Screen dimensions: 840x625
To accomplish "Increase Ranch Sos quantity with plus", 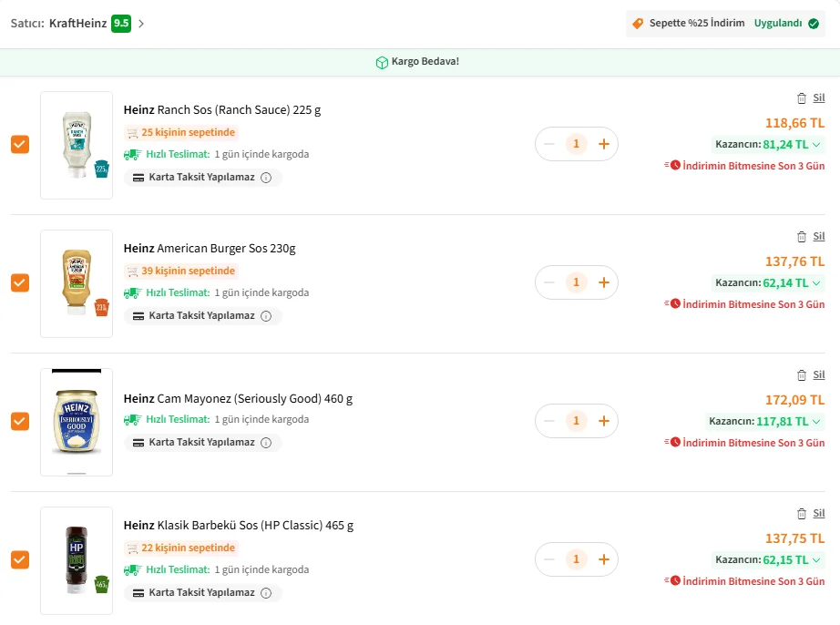I will pos(604,144).
